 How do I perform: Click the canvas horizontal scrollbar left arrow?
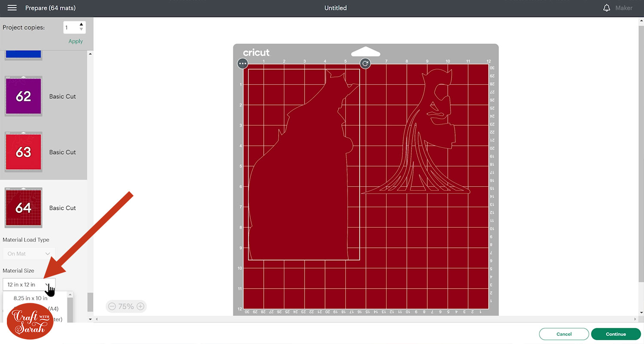pos(97,319)
